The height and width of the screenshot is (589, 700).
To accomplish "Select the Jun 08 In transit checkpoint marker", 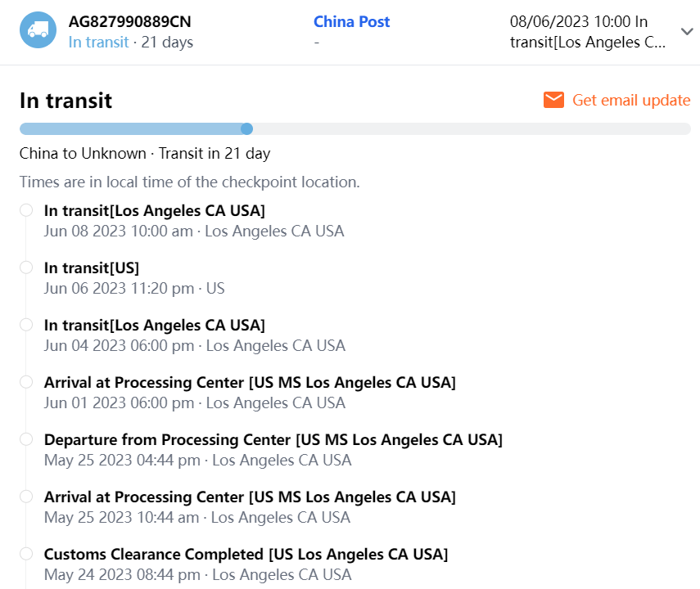I will pos(26,210).
